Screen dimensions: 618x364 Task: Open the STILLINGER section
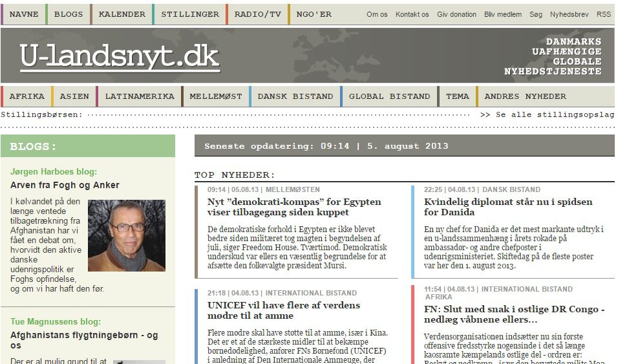point(189,14)
